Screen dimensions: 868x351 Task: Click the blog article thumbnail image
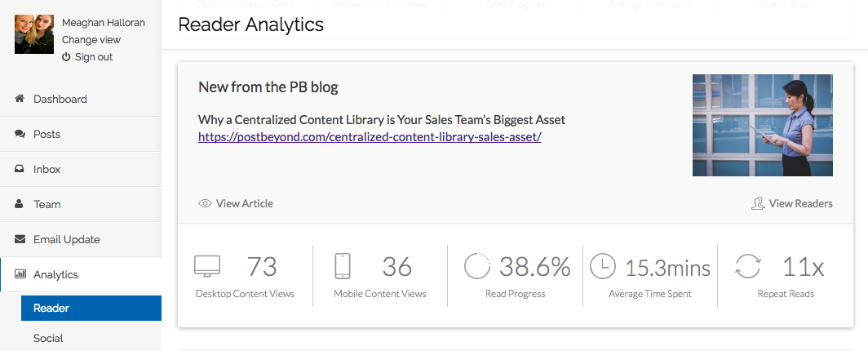(x=762, y=125)
